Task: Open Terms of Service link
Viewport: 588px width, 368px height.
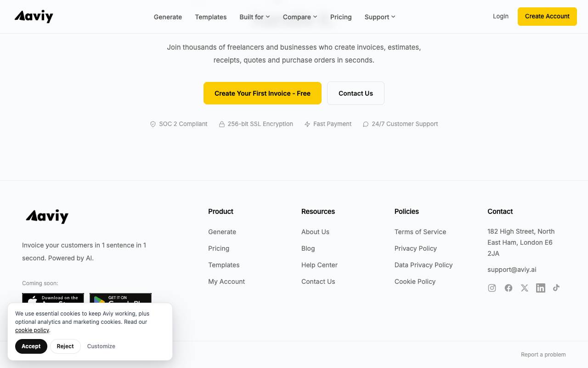Action: point(420,232)
